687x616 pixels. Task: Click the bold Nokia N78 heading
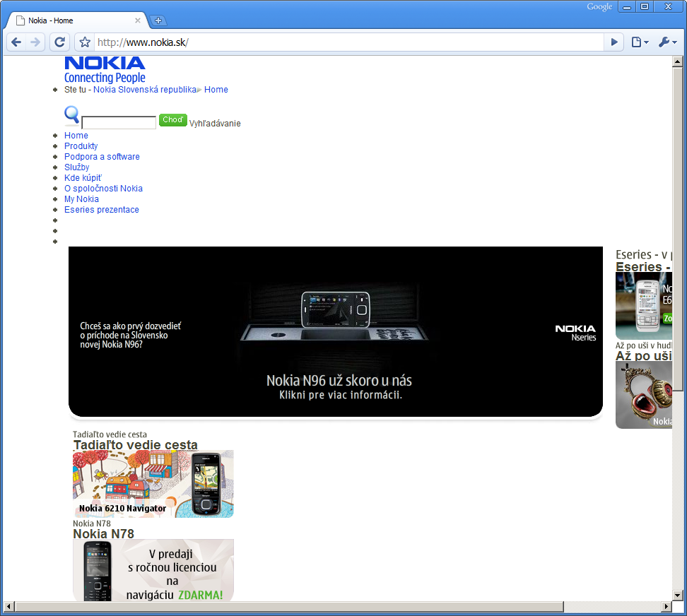pos(103,533)
